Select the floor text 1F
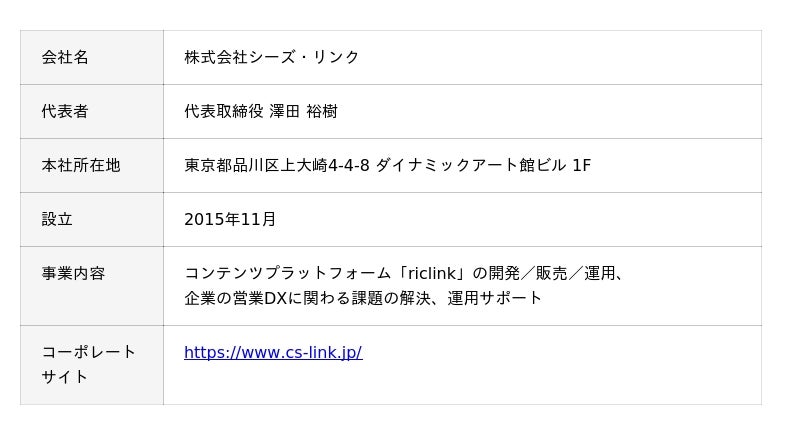The image size is (800, 435). 581,165
